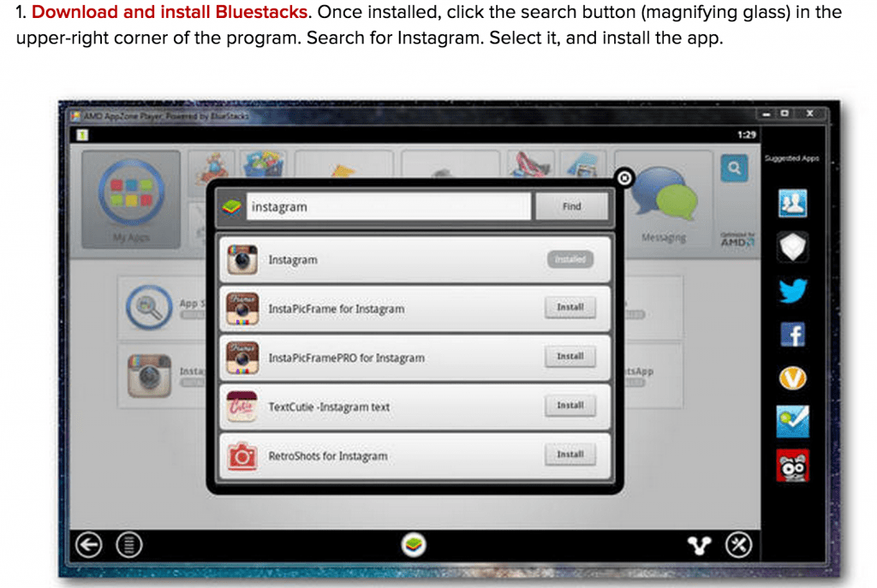The height and width of the screenshot is (588, 877).
Task: Click the Suggested Apps heading
Action: pyautogui.click(x=791, y=158)
